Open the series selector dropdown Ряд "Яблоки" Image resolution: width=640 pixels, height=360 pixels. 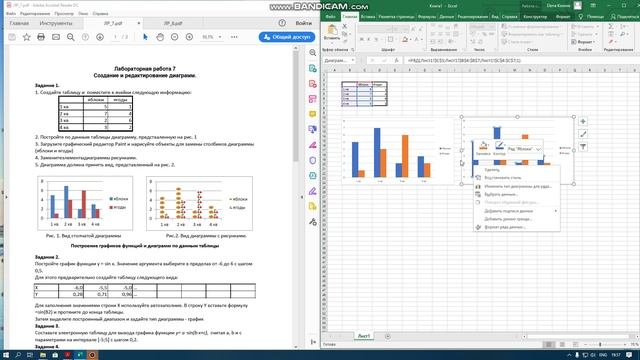[x=538, y=149]
